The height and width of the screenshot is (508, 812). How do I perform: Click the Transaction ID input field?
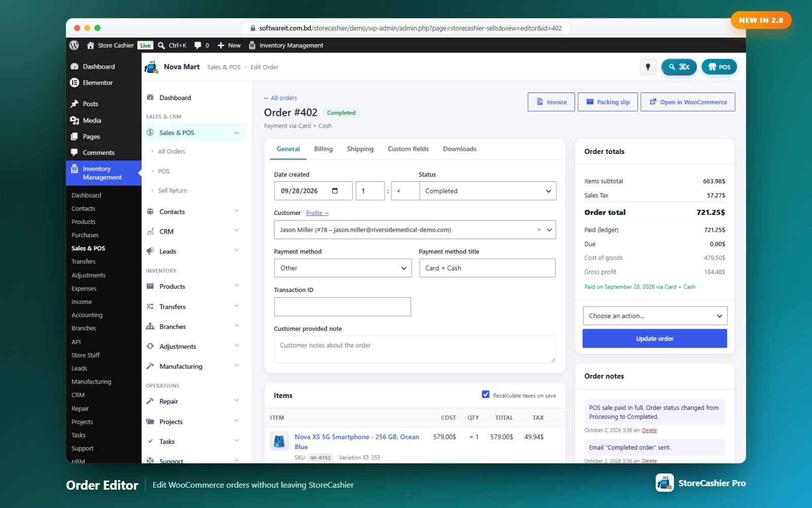click(343, 307)
